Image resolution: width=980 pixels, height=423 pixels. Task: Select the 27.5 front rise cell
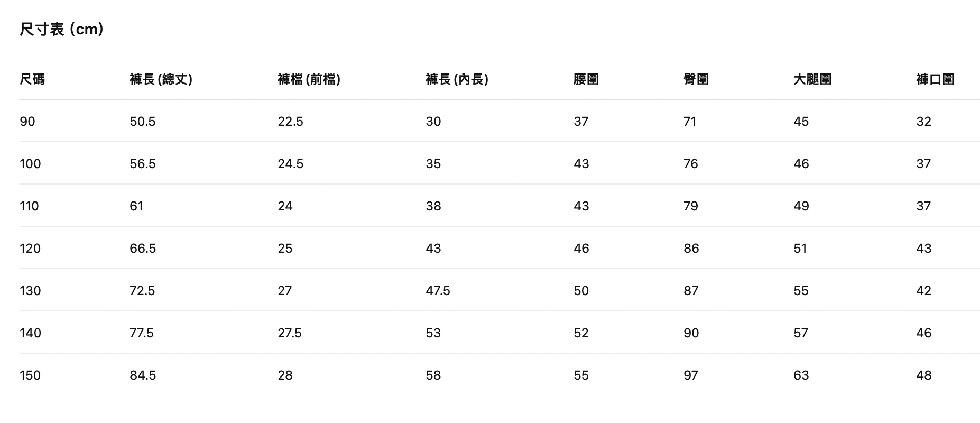(290, 333)
